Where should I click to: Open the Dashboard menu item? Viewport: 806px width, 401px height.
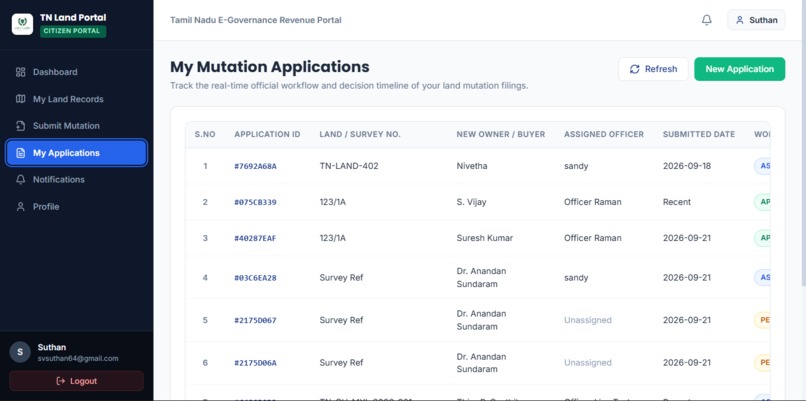tap(77, 72)
